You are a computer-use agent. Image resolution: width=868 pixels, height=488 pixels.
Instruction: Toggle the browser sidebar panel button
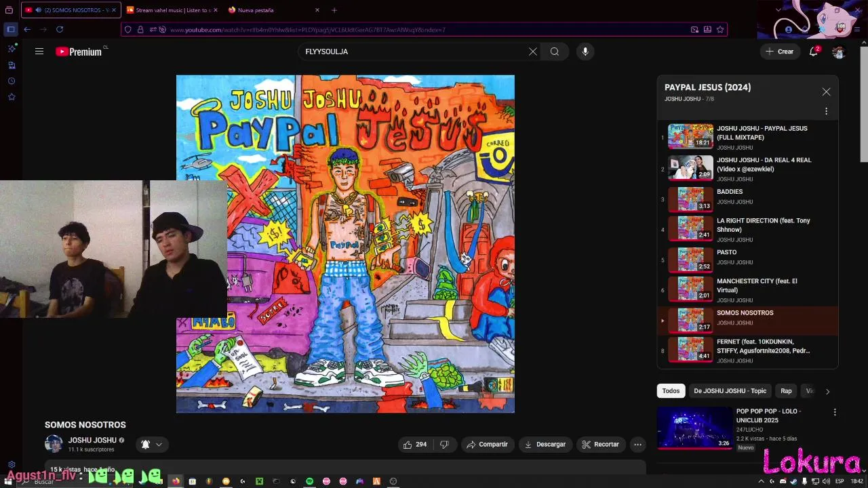coord(11,29)
